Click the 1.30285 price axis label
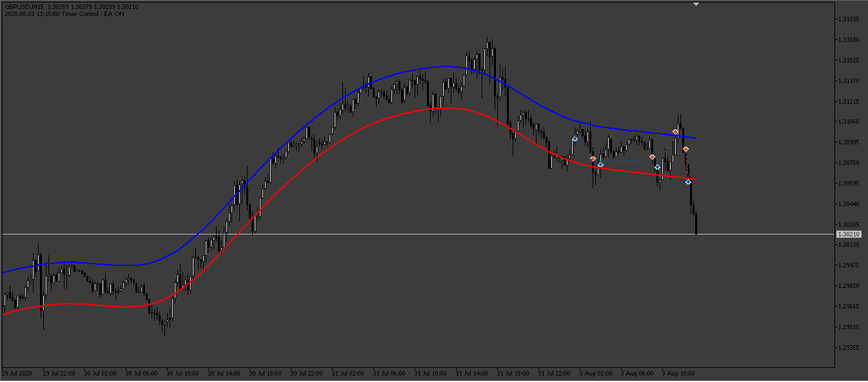The height and width of the screenshot is (382, 868). 849,225
